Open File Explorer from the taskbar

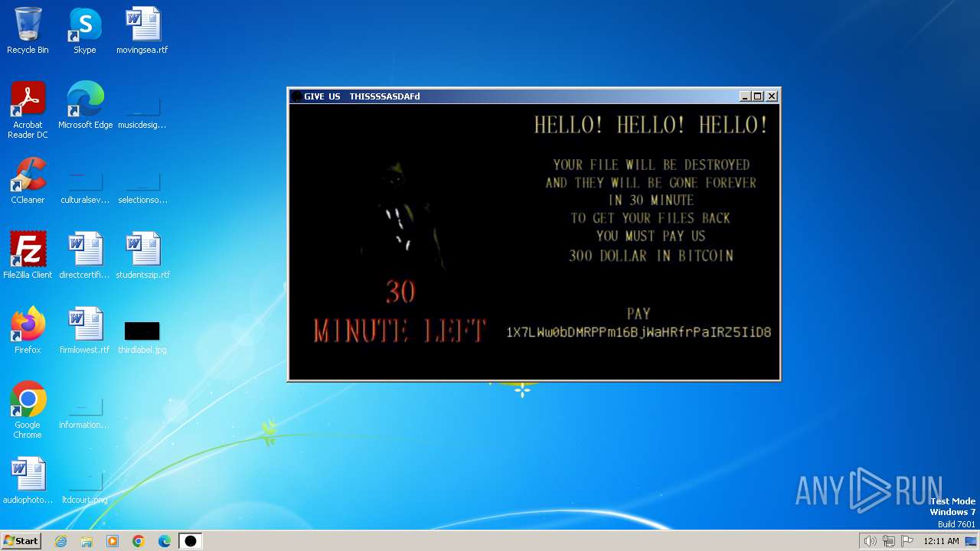point(87,541)
